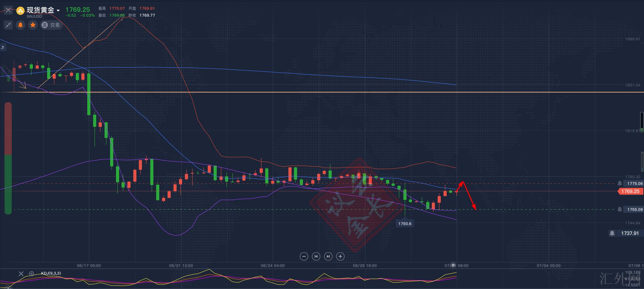The width and height of the screenshot is (644, 289).
Task: Zoom in the chart with plus button
Action: pyautogui.click(x=340, y=256)
